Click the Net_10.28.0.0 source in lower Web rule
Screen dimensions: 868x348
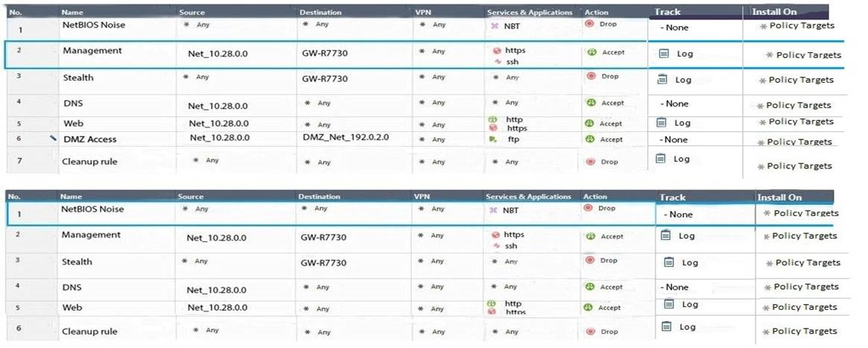pos(218,308)
